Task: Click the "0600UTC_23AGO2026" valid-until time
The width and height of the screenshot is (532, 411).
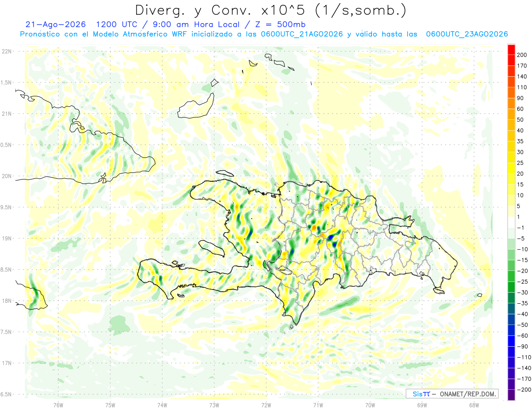Action: tap(467, 34)
